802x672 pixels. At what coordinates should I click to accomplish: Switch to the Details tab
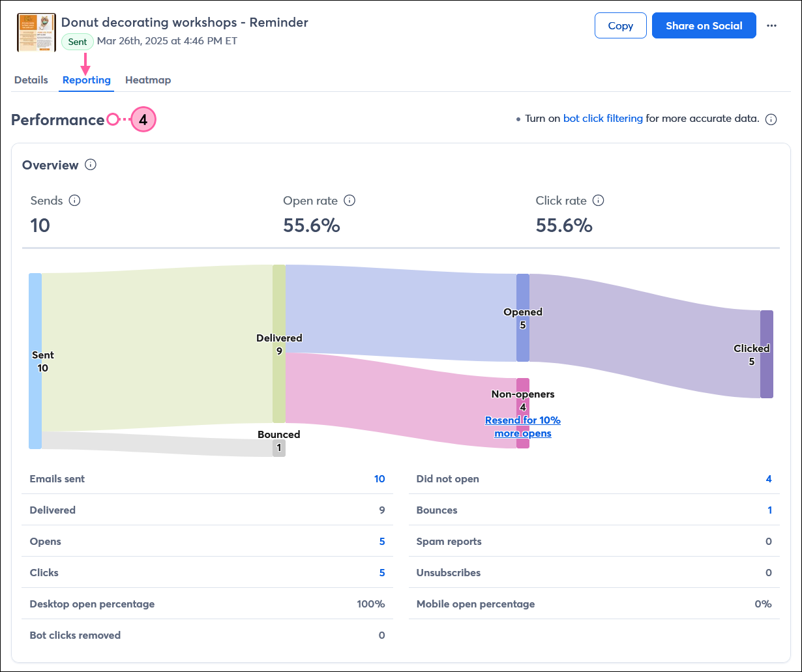(31, 80)
